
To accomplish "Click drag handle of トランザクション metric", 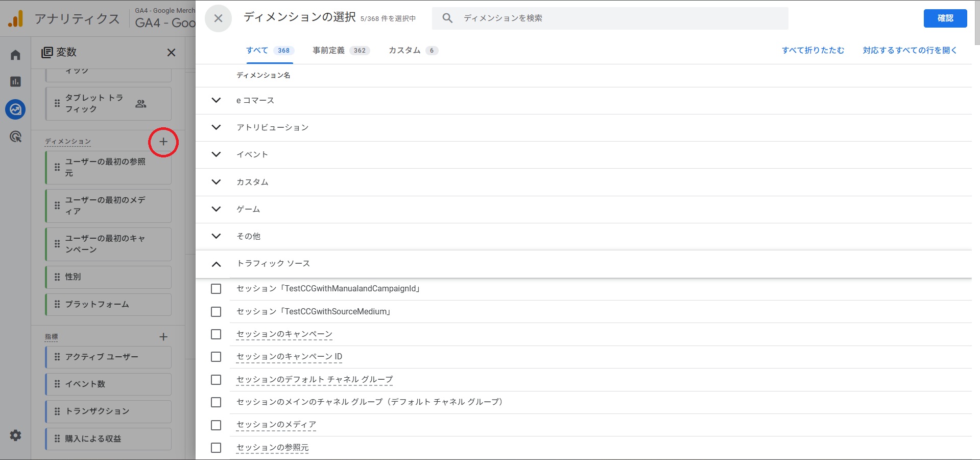I will pyautogui.click(x=57, y=411).
